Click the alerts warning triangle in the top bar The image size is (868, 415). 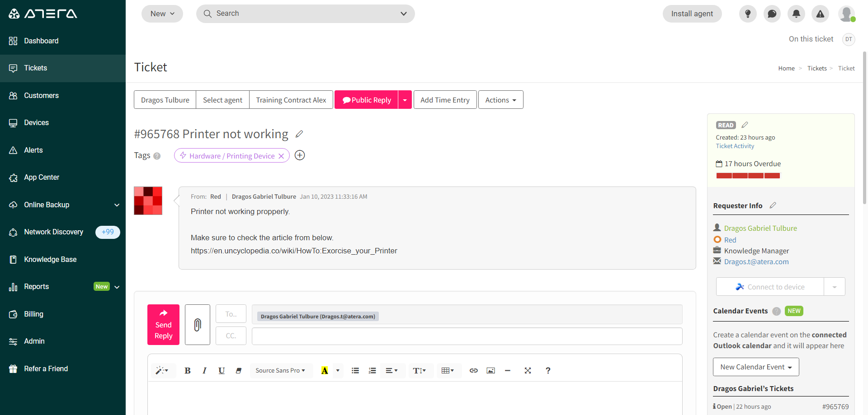pos(821,14)
